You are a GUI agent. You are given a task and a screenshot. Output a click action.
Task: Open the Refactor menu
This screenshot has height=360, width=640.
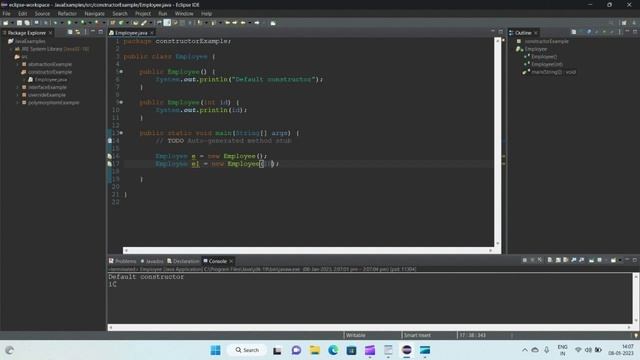pyautogui.click(x=67, y=13)
